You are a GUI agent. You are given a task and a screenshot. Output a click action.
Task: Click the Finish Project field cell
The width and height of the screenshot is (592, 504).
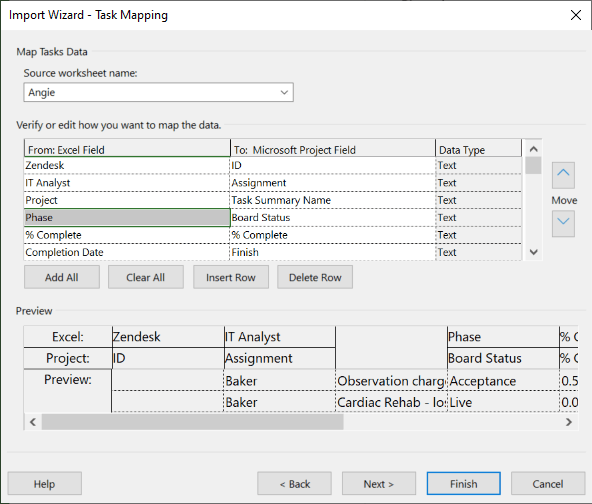pyautogui.click(x=333, y=252)
